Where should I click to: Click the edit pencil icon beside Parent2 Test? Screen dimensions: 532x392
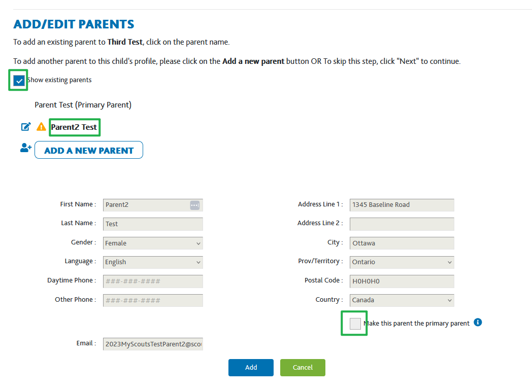pos(26,127)
